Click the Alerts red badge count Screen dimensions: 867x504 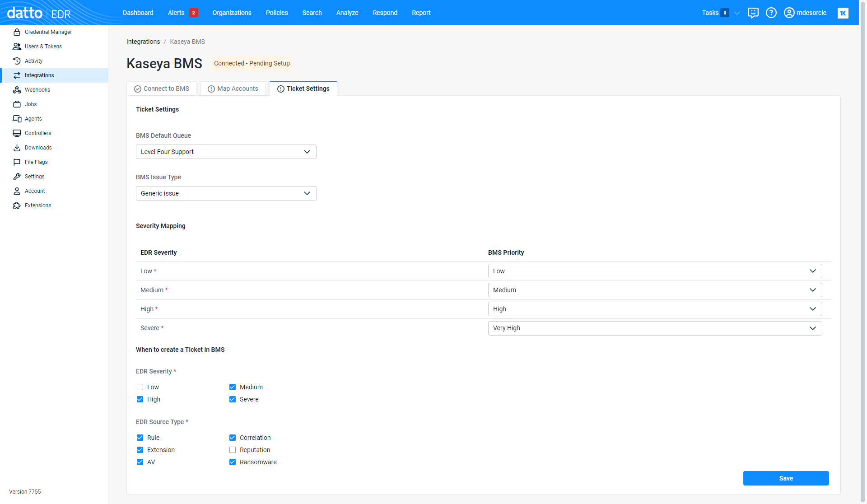coord(194,13)
